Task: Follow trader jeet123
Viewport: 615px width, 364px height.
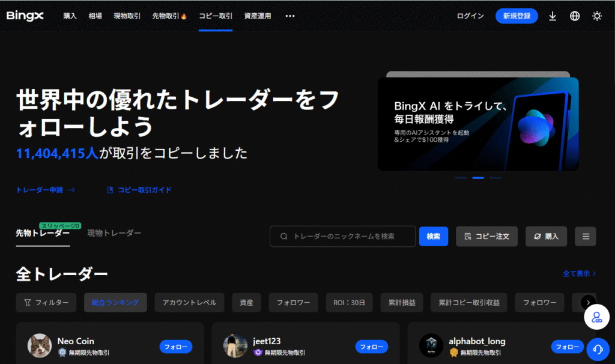Action: click(x=371, y=347)
